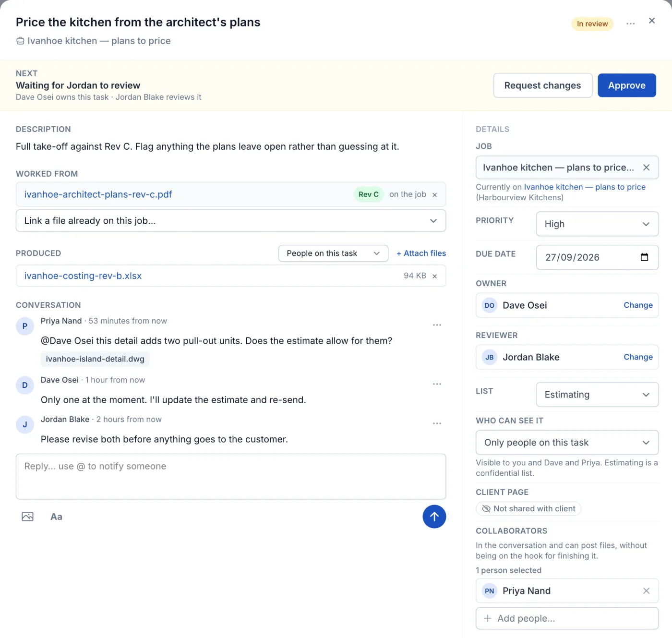
Task: Open the due date calendar picker
Action: (x=644, y=257)
